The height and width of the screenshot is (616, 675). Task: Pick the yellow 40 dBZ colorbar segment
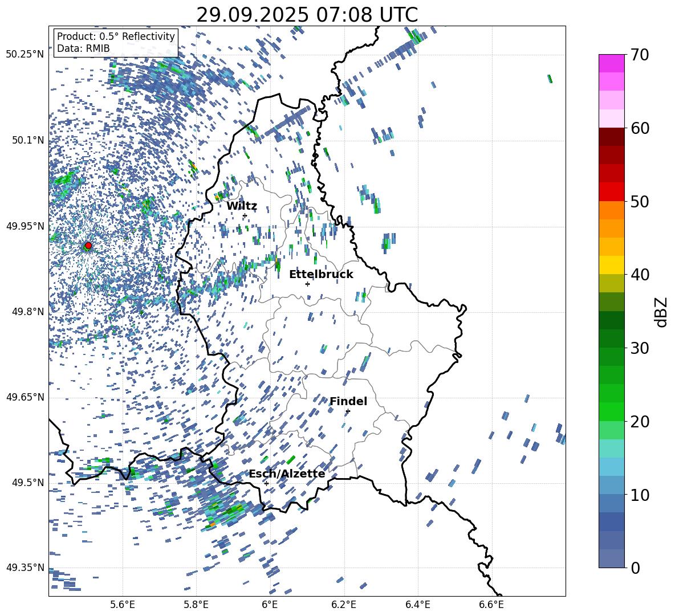point(612,265)
